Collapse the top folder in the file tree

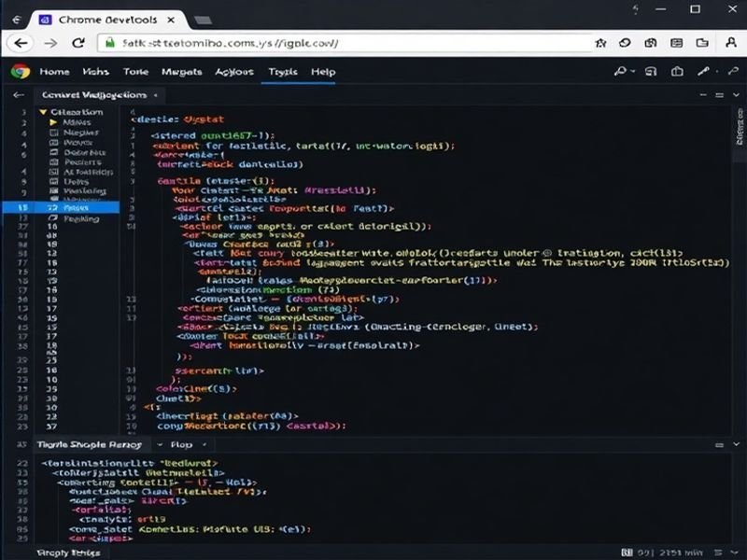point(43,111)
